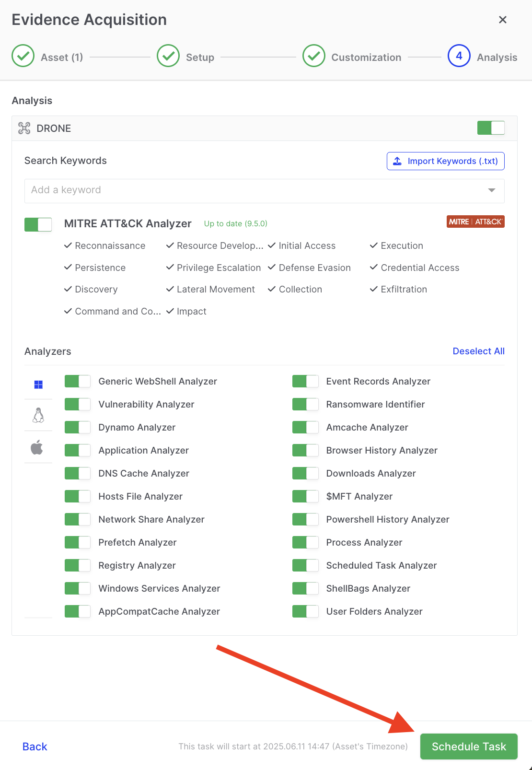
Task: Click the Schedule Task button
Action: [x=468, y=747]
